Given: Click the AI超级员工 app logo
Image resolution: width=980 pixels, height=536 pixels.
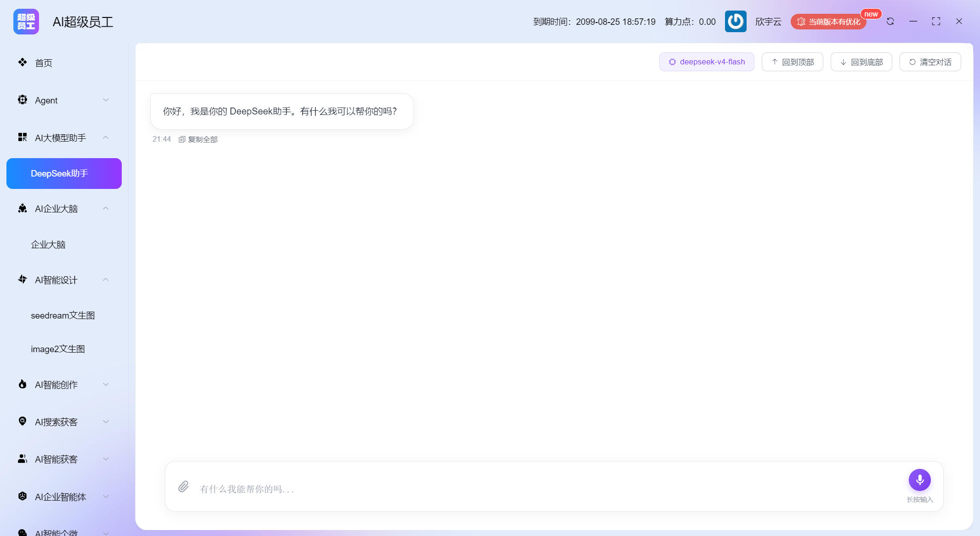Looking at the screenshot, I should click(26, 22).
